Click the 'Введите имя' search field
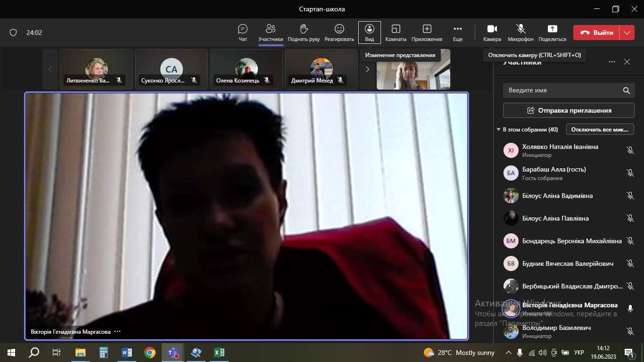Screen dimensions: 644x362 563,90
